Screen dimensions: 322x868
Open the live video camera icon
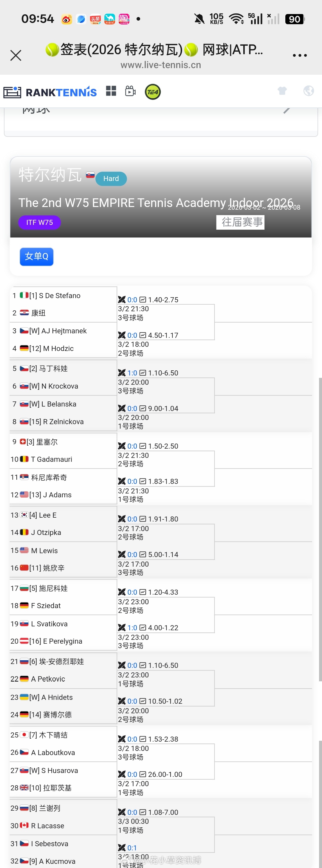pyautogui.click(x=130, y=91)
